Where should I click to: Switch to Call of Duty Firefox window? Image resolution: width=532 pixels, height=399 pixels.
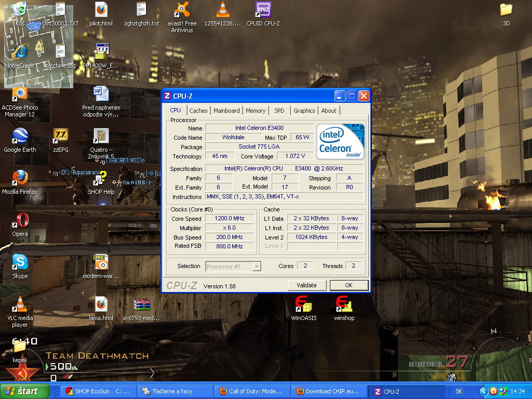(x=253, y=391)
